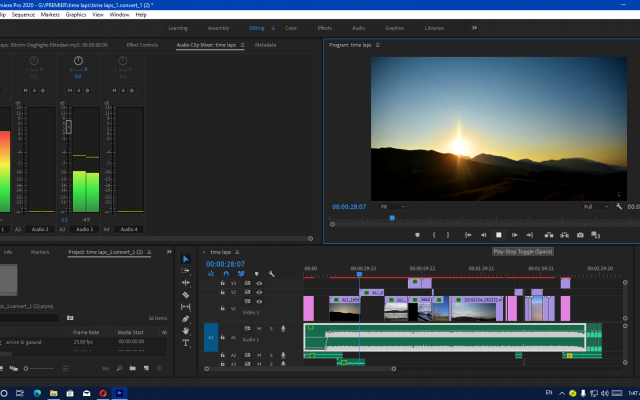Toggle Linked Selection in timeline
Viewport: 640px width, 400px height.
click(241, 274)
